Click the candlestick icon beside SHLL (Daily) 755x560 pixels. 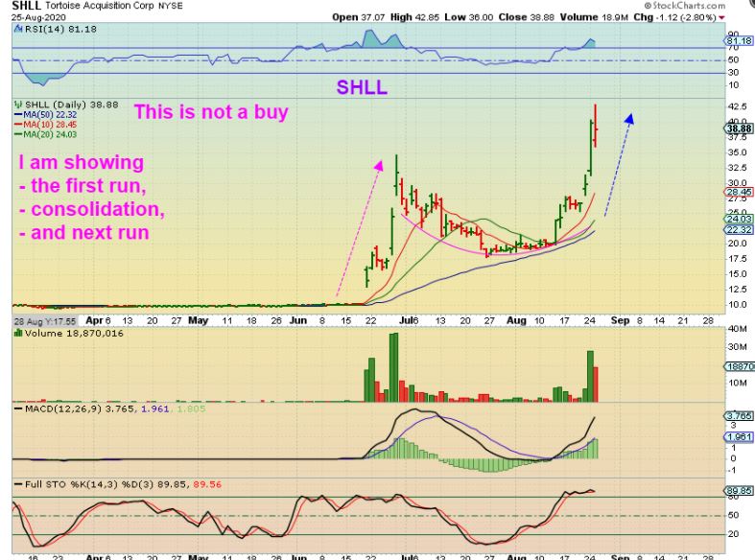(18, 105)
